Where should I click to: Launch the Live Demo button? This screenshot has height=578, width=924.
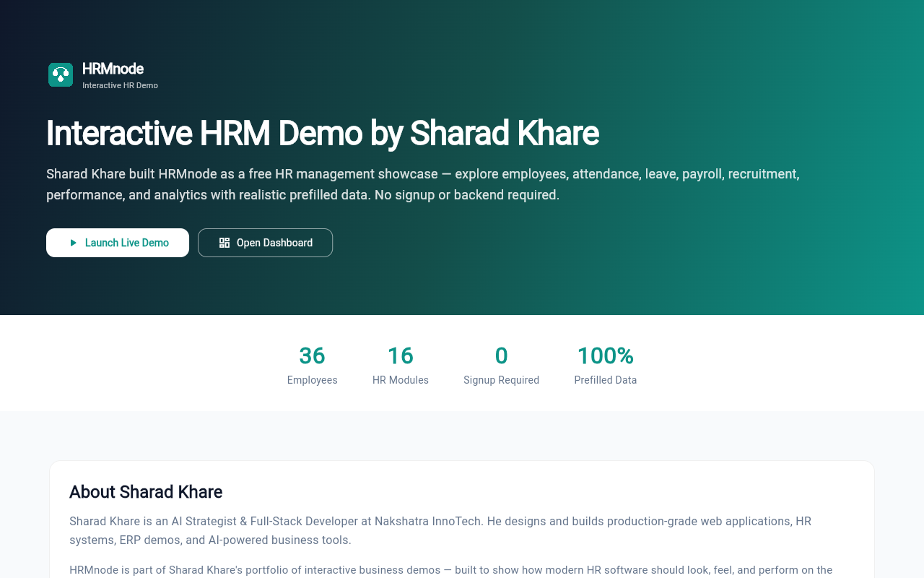(x=118, y=243)
